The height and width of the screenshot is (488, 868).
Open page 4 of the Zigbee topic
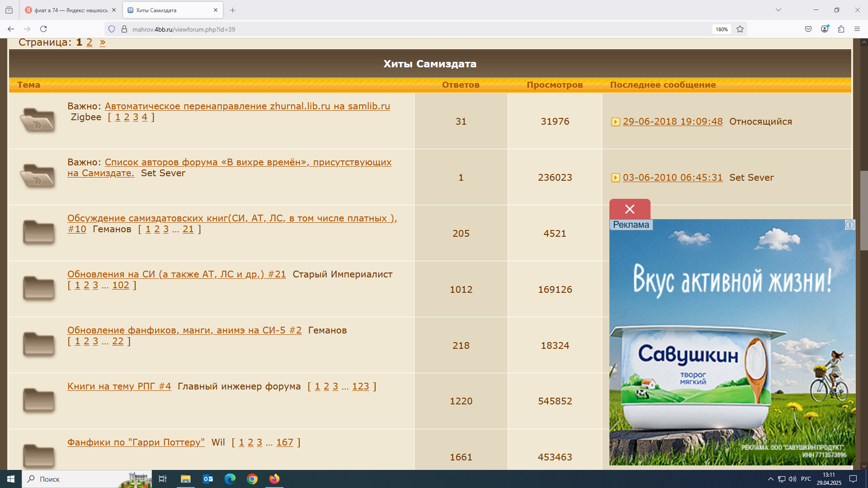(144, 117)
